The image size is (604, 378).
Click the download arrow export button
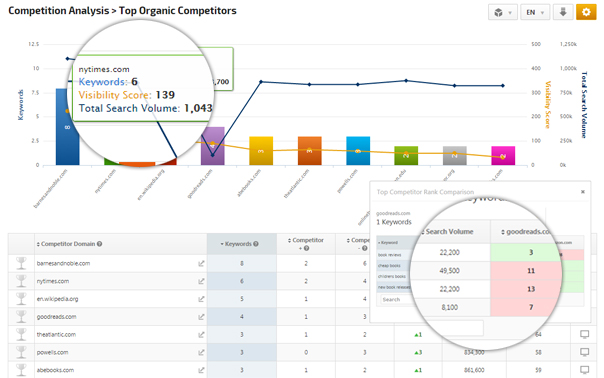tap(563, 12)
